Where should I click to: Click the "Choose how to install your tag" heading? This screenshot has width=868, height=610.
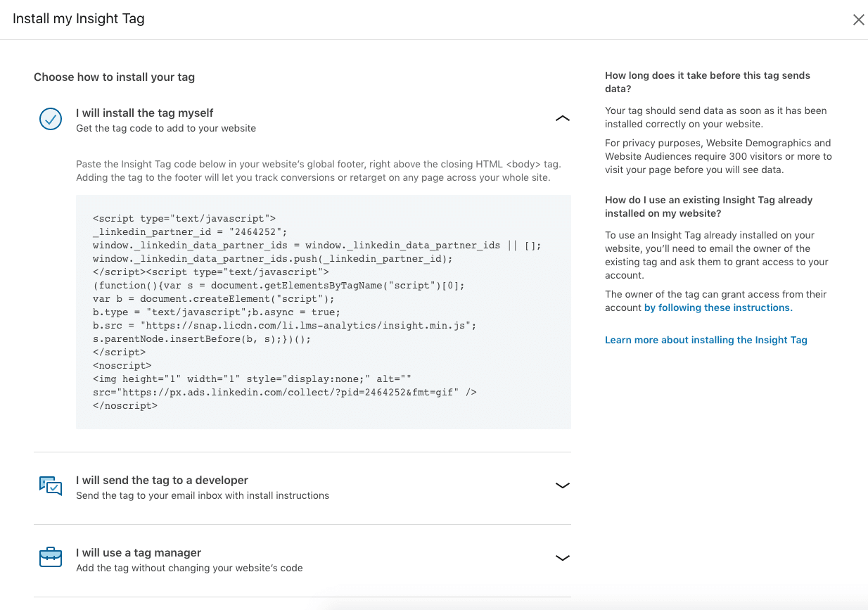coord(114,77)
